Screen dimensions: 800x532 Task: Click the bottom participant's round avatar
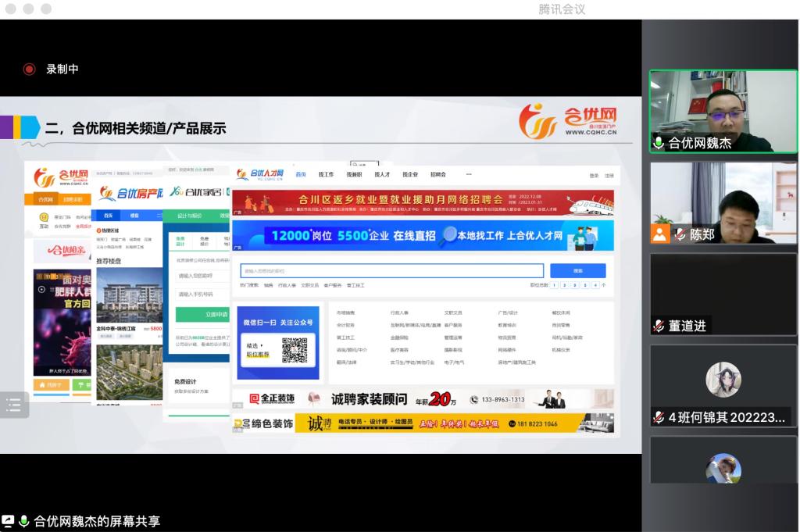[723, 468]
